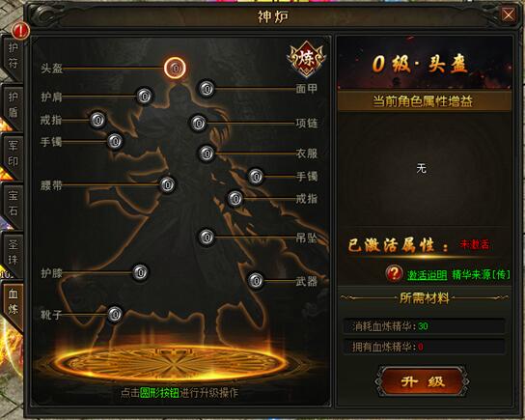Open the 精华来源[传] source link
This screenshot has width=525, height=420.
482,274
